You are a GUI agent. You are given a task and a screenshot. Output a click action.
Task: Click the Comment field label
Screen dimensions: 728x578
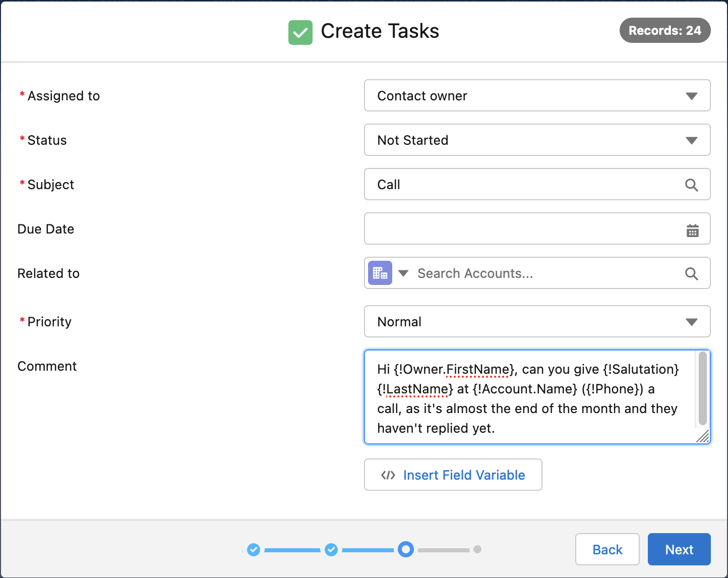[x=47, y=366]
